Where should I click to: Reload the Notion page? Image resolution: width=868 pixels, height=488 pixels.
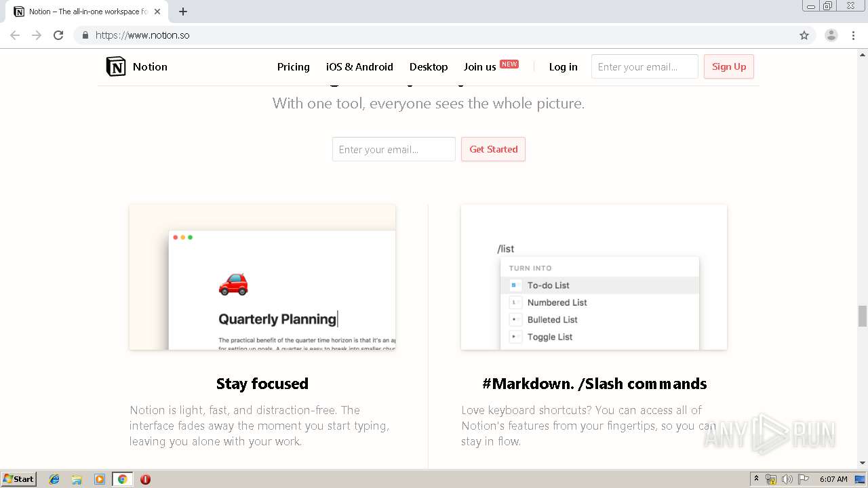58,35
